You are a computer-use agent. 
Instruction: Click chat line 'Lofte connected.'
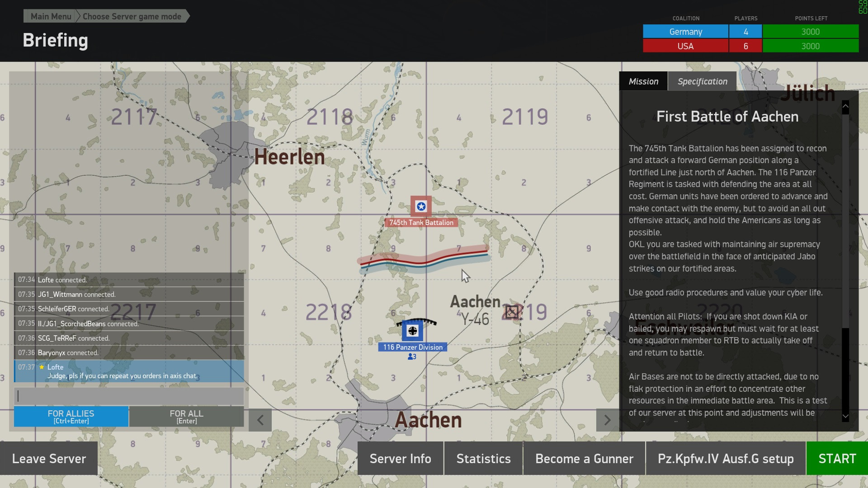(129, 280)
